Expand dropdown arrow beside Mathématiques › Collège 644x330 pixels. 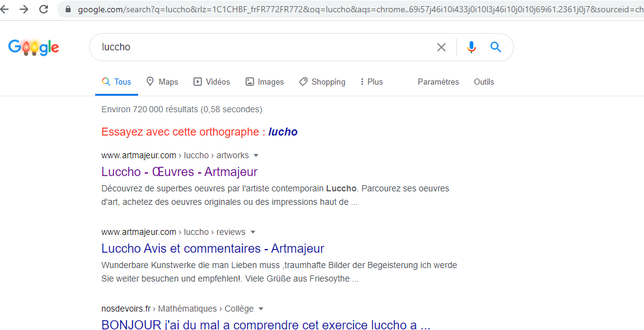pyautogui.click(x=261, y=309)
